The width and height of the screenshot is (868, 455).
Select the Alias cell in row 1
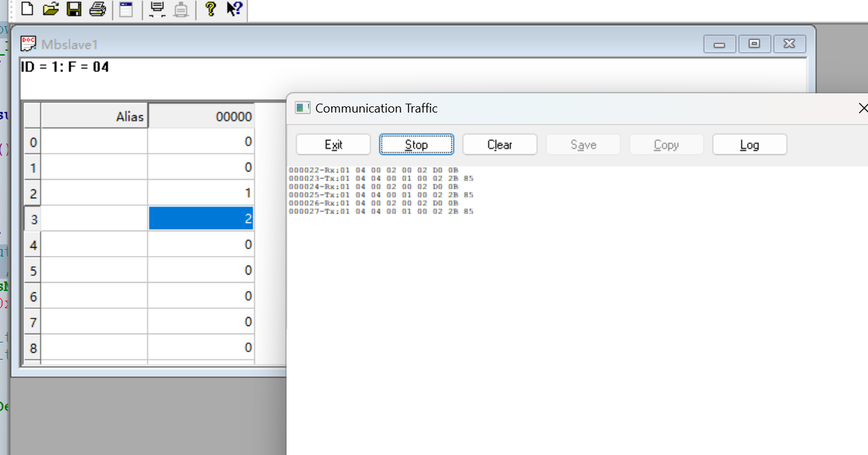[95, 167]
